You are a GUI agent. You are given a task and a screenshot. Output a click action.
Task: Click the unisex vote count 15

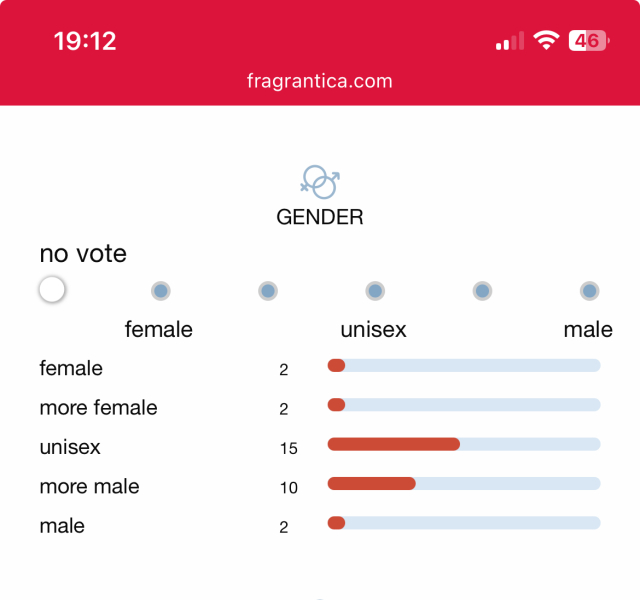click(x=289, y=448)
